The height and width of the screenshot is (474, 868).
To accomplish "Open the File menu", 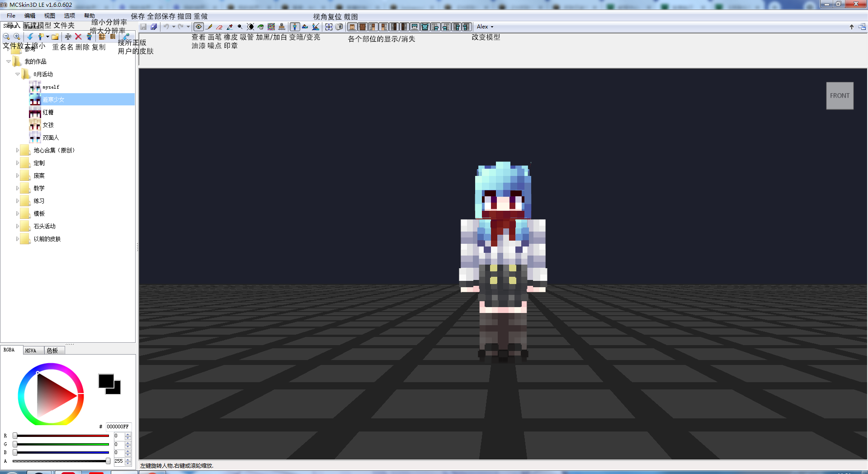I will tap(11, 16).
